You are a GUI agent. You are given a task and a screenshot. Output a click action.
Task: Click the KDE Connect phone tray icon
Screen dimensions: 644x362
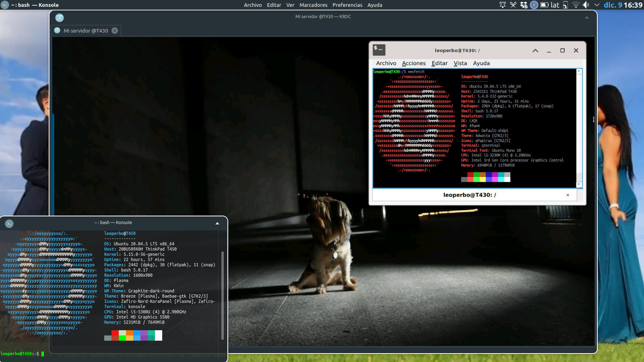point(566,5)
